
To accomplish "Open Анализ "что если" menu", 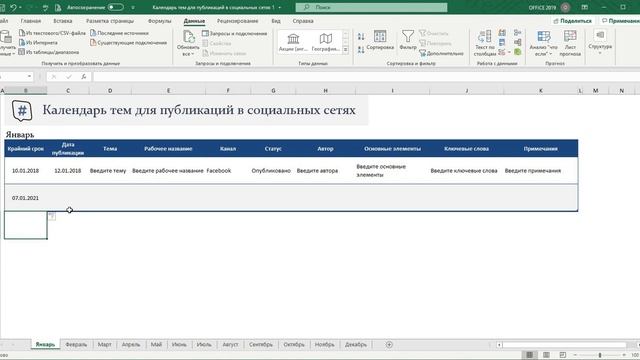I will pyautogui.click(x=544, y=43).
